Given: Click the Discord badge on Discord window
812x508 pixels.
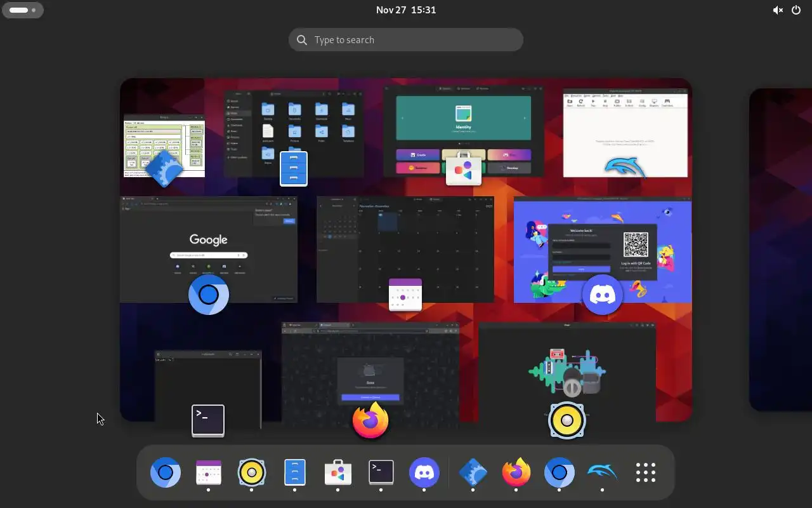Looking at the screenshot, I should coord(603,295).
